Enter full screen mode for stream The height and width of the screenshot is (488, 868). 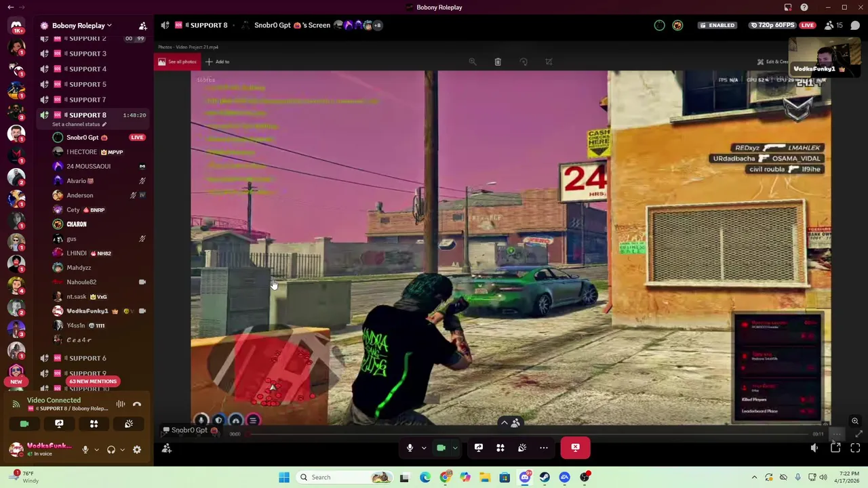pos(855,447)
